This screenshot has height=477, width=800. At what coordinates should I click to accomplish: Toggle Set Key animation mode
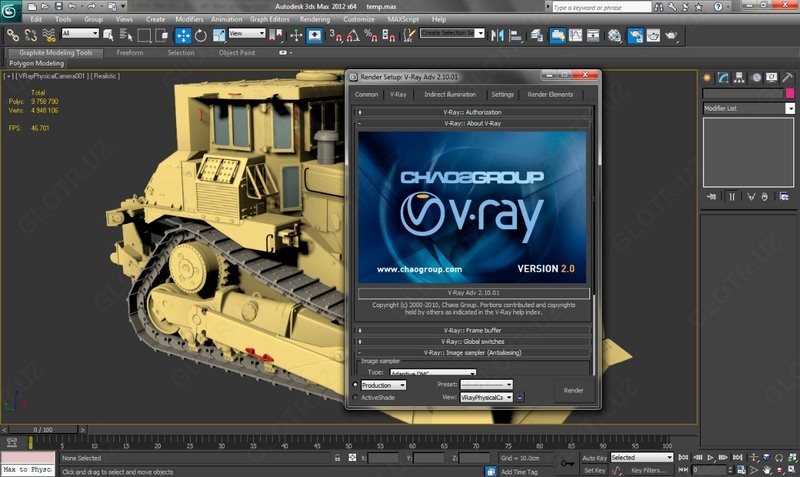point(594,470)
